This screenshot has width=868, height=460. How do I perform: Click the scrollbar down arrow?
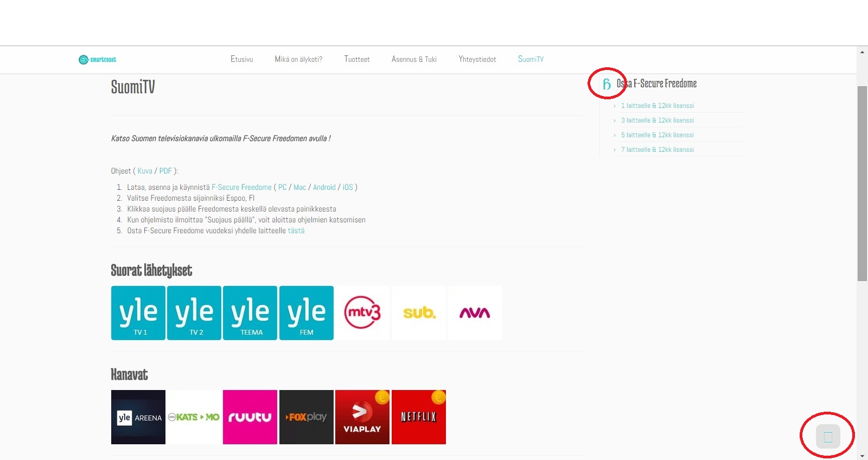[862, 456]
